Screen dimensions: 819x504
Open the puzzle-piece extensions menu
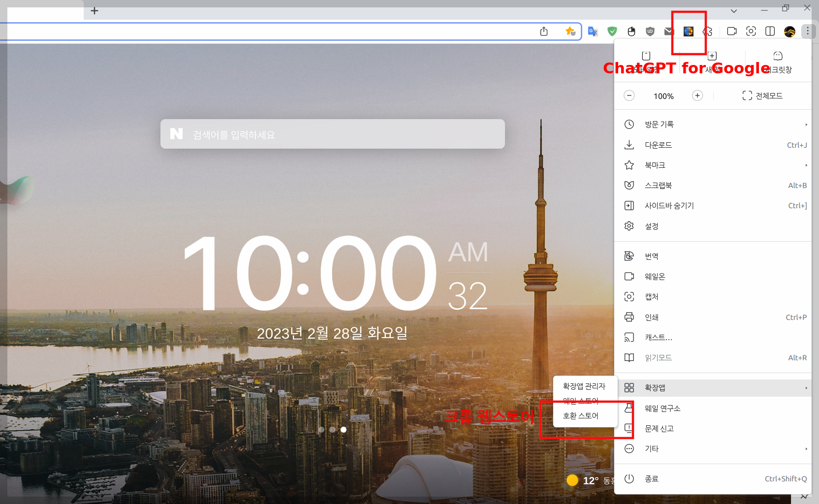click(708, 31)
